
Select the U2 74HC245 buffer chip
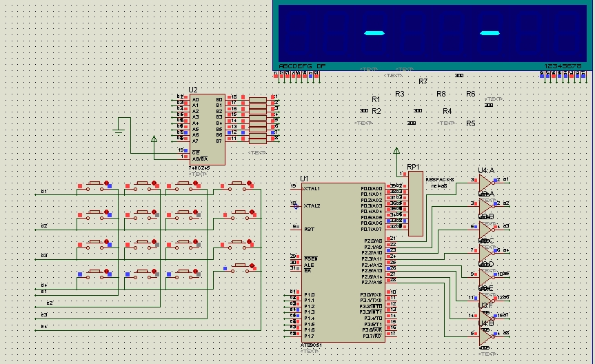(x=208, y=129)
